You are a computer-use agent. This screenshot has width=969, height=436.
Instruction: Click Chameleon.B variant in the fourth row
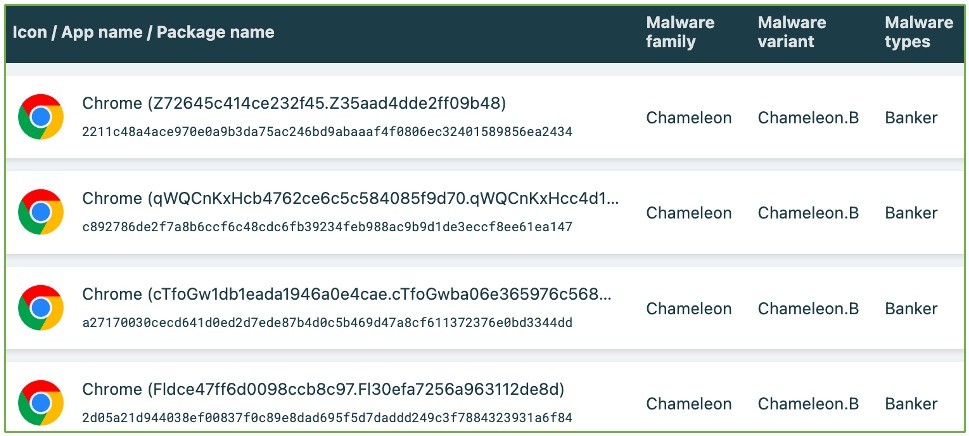tap(808, 404)
